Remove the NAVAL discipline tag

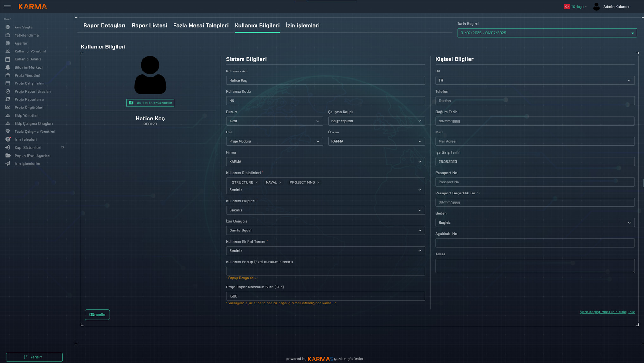[280, 182]
